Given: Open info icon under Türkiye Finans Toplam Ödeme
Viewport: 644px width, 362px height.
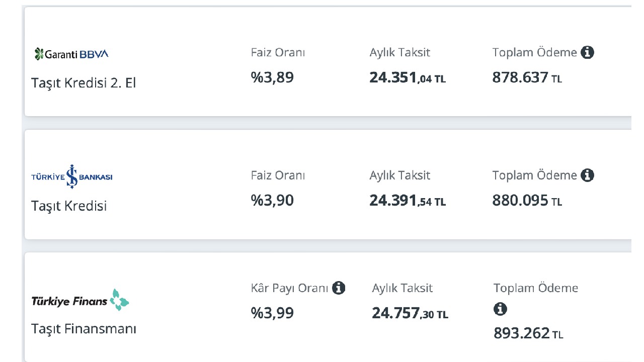Looking at the screenshot, I should [x=500, y=309].
